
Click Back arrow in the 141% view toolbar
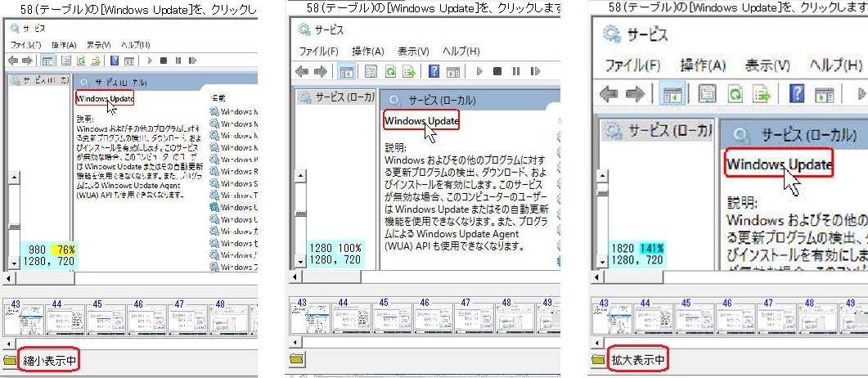coord(610,94)
